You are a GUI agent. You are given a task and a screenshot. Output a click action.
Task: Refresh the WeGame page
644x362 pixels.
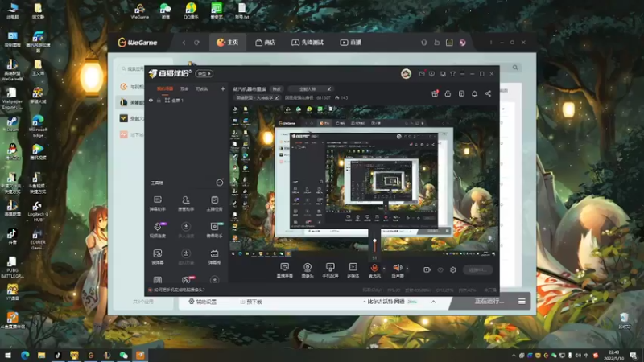(196, 43)
